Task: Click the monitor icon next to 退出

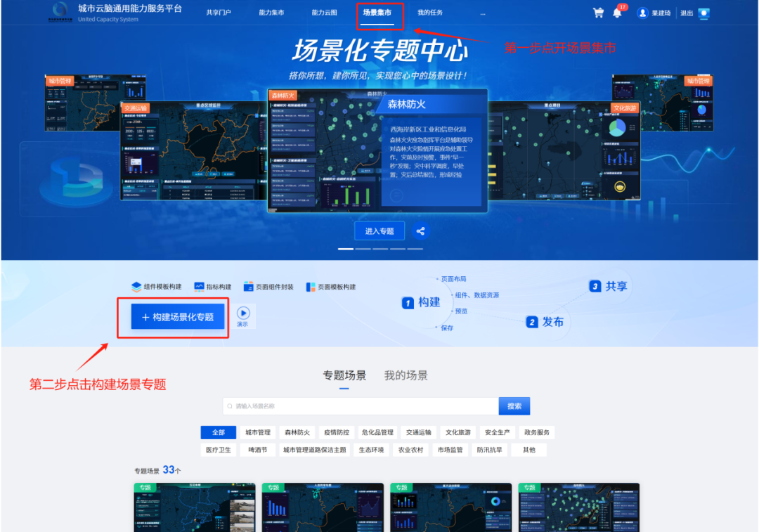Action: (x=704, y=13)
